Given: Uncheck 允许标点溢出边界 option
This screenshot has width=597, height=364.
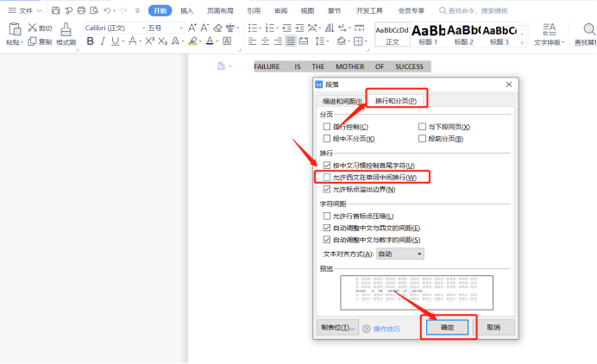Looking at the screenshot, I should tap(327, 189).
